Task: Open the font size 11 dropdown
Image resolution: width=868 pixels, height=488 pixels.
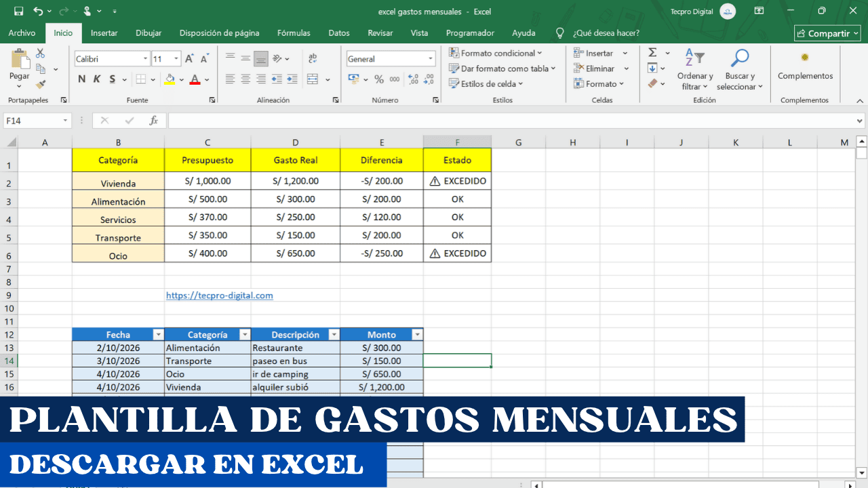Action: tap(177, 59)
